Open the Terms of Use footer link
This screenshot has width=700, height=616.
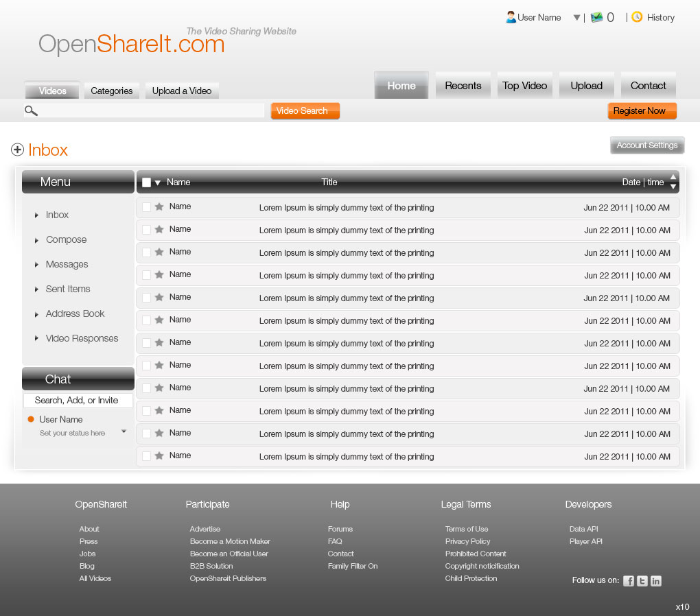pyautogui.click(x=467, y=529)
